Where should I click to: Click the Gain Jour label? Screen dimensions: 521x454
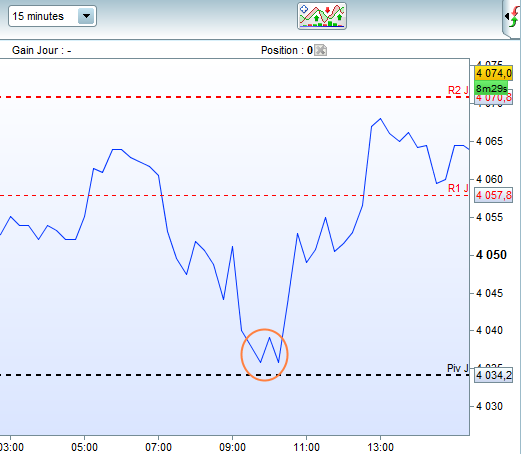41,50
